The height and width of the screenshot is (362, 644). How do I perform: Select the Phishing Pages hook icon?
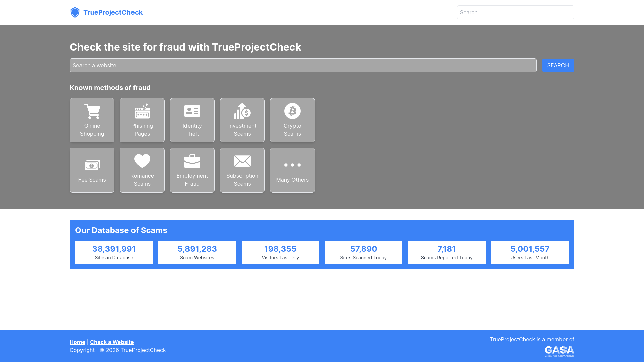coord(142,111)
